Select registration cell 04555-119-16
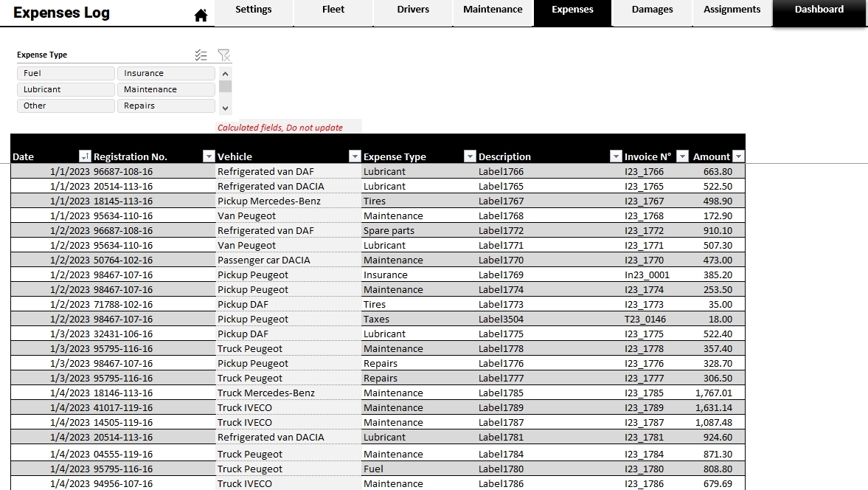This screenshot has width=868, height=490. 153,454
